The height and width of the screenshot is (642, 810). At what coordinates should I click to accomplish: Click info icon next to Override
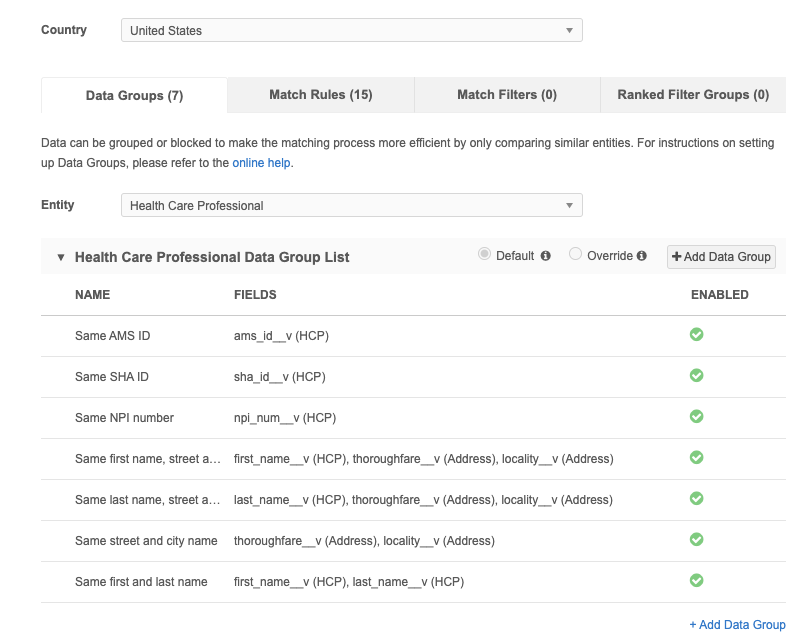tap(642, 256)
